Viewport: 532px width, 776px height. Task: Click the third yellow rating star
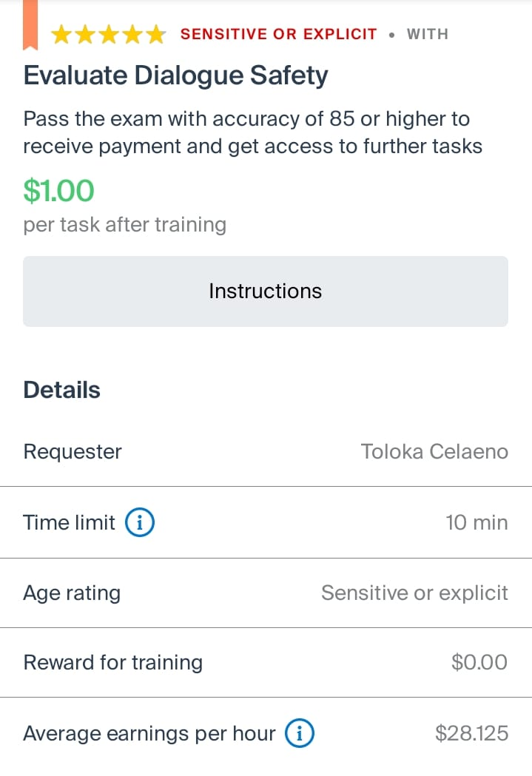click(109, 35)
